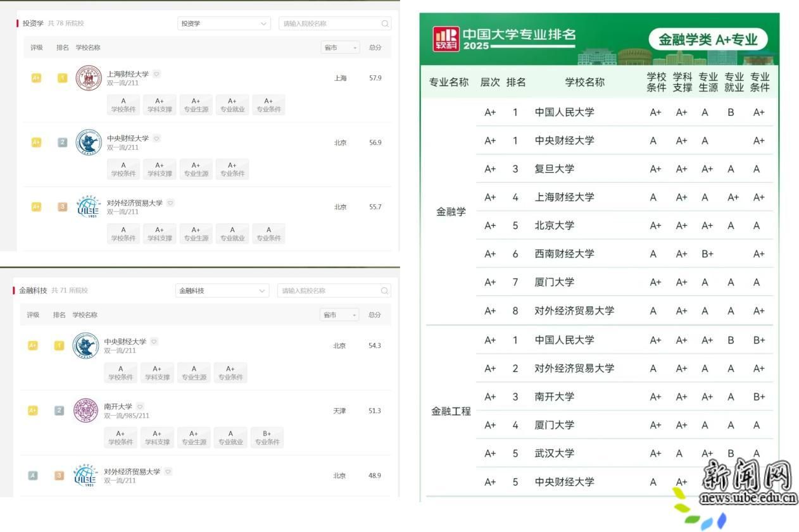Click the UIBE logo in the 金融科技 list
This screenshot has width=799, height=532.
coord(85,476)
